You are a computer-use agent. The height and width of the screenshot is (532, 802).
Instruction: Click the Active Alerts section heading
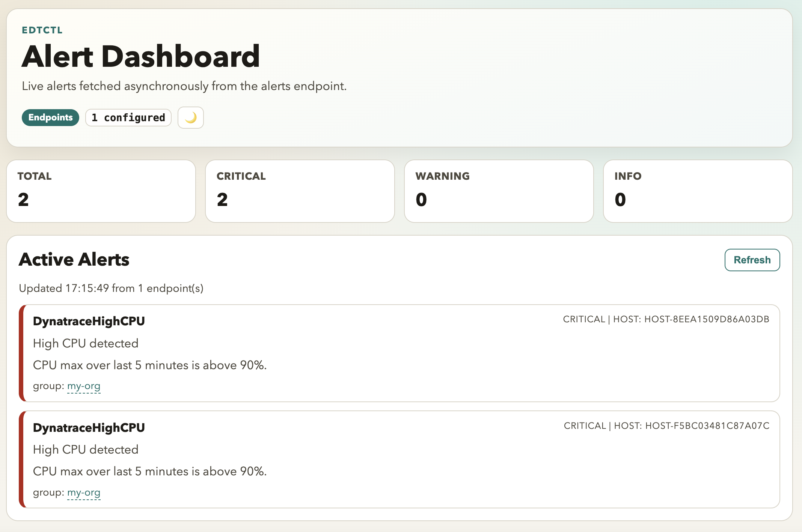(74, 260)
